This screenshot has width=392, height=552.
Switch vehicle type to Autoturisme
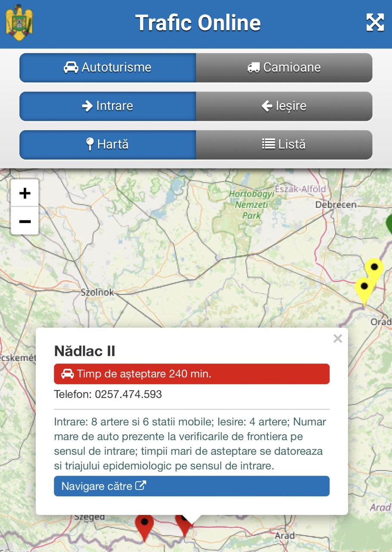(108, 68)
